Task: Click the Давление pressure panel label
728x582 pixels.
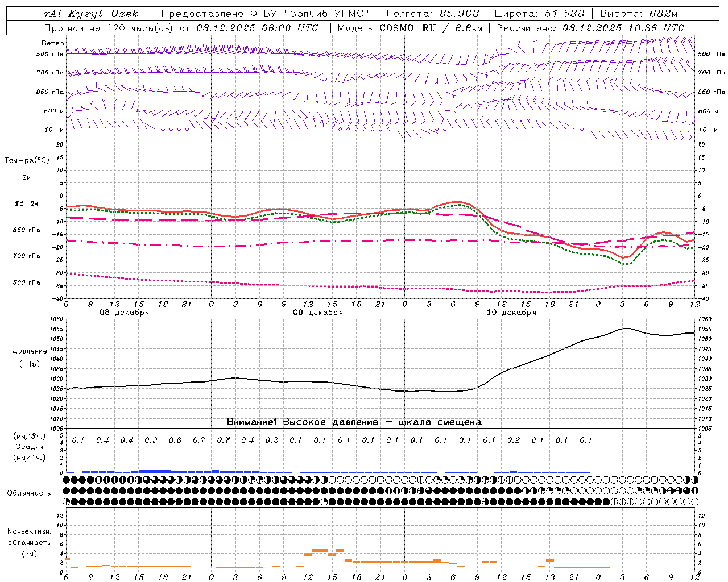Action: [x=30, y=351]
